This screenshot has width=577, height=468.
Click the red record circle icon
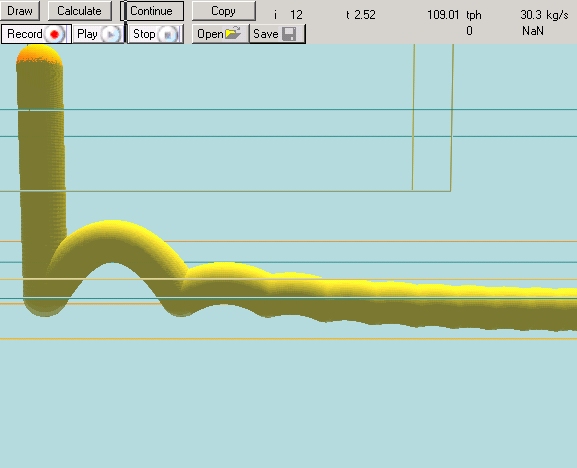click(54, 34)
